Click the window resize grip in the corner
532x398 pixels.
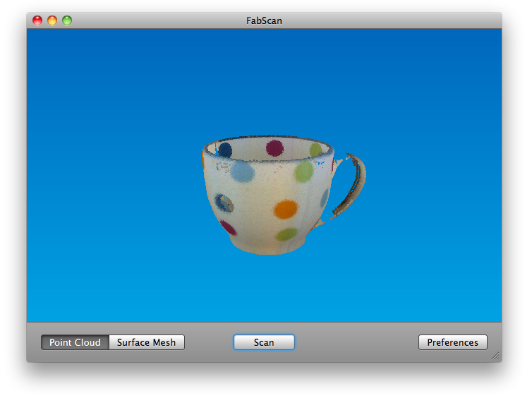[x=496, y=356]
